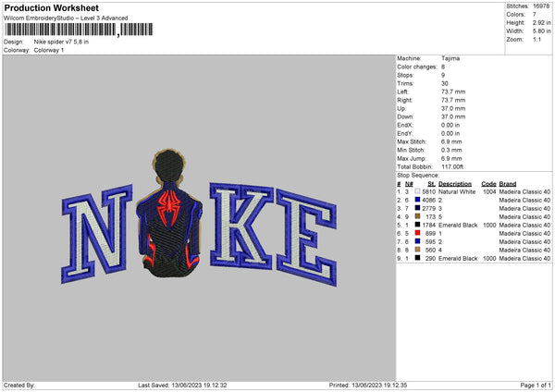Click the blue swatch with 4086 stitches

(418, 200)
